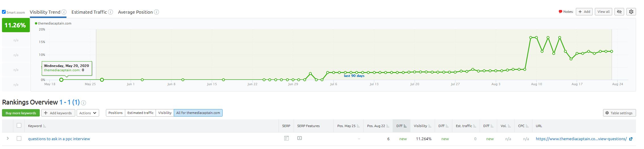Click the Estimated Traffic info icon
This screenshot has height=149, width=644.
111,12
